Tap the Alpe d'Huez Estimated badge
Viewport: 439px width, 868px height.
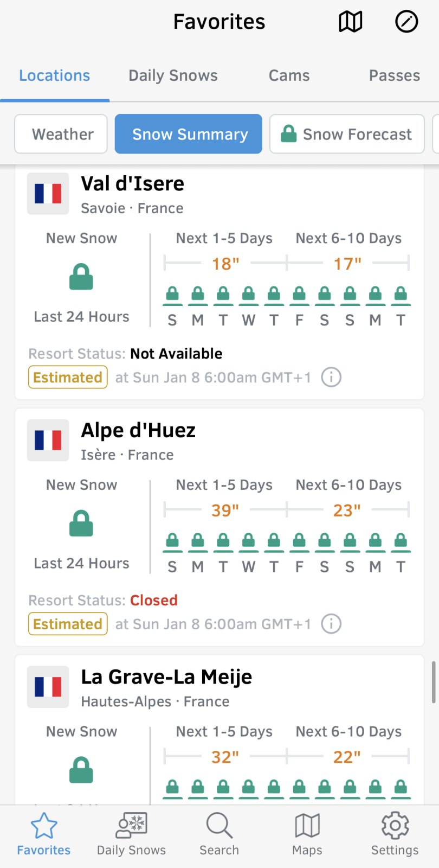tap(68, 624)
